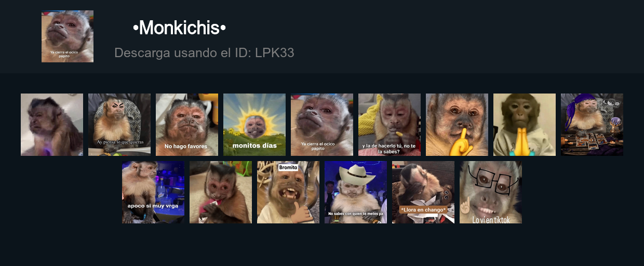Click the 'apoco si muy vrga' sticker

tap(153, 192)
